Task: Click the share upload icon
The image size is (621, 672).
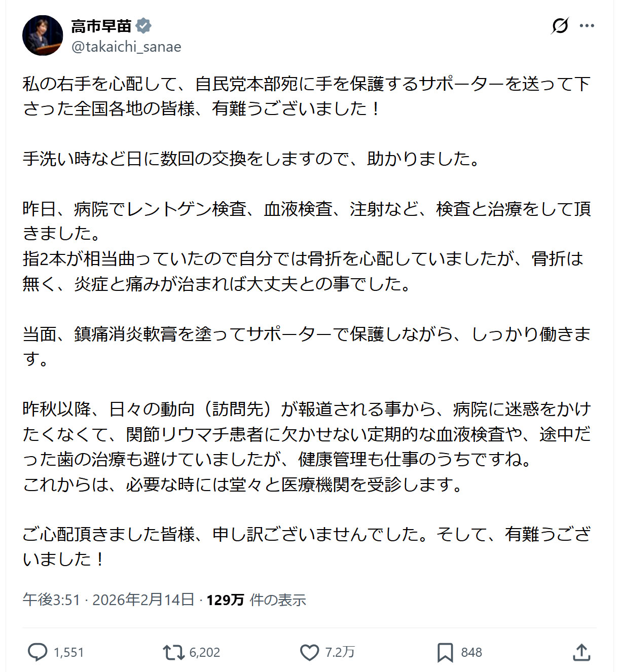Action: coord(581,652)
